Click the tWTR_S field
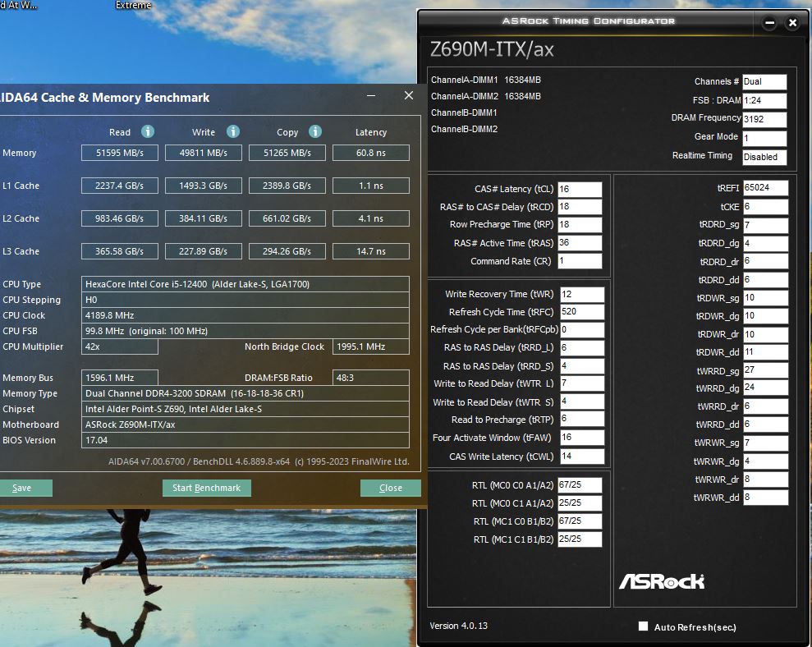This screenshot has width=812, height=647. (x=582, y=402)
